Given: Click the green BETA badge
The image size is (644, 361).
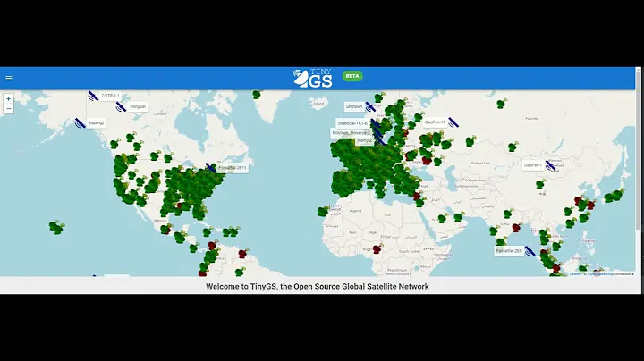Looking at the screenshot, I should 352,76.
